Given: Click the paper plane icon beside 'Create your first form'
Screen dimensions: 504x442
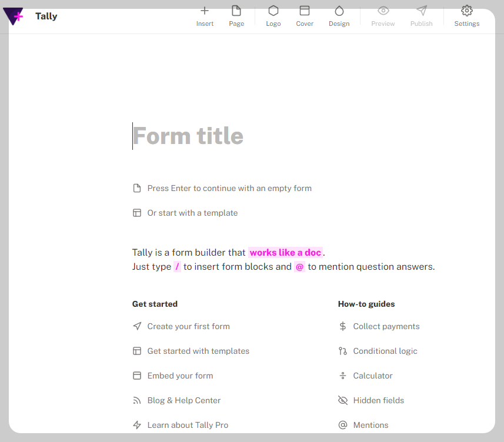Looking at the screenshot, I should point(137,326).
